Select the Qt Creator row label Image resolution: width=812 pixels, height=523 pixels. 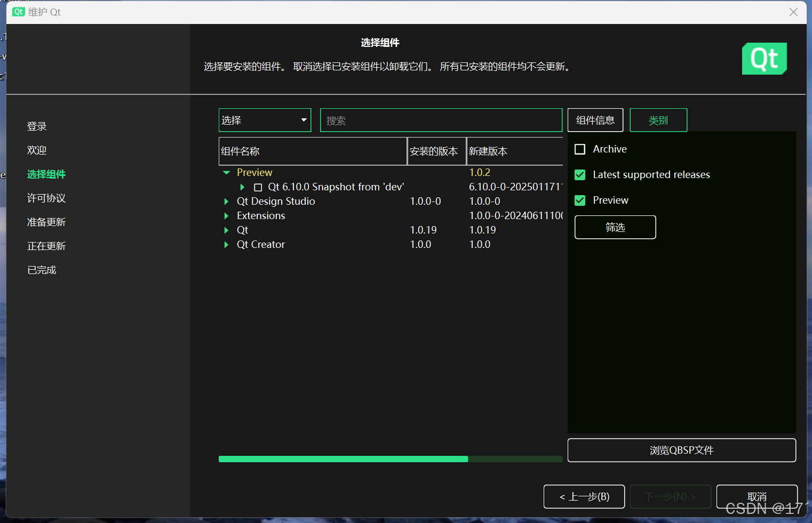pyautogui.click(x=261, y=245)
